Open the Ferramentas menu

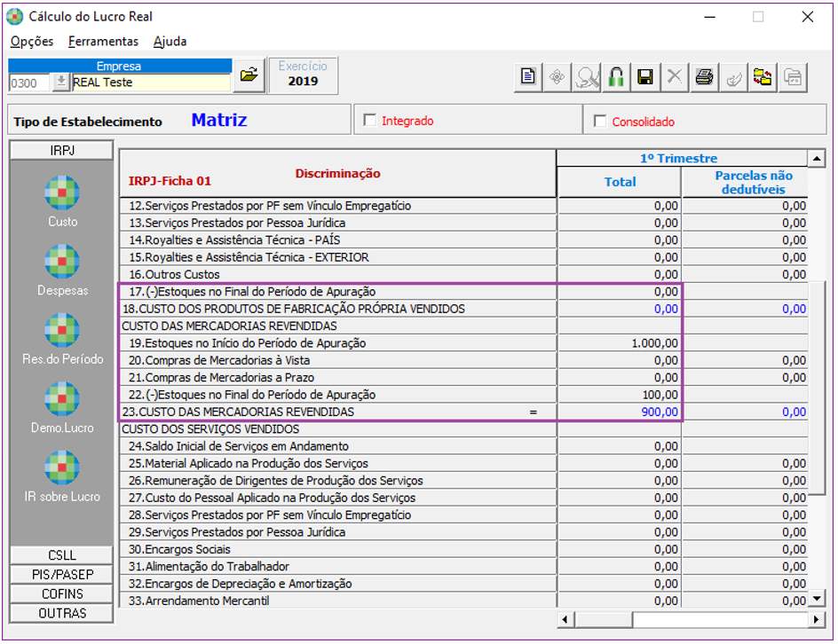point(103,41)
